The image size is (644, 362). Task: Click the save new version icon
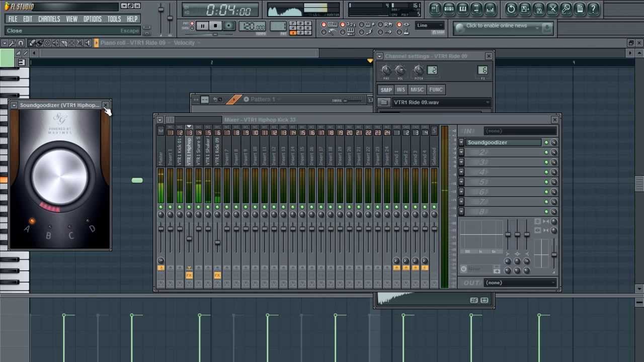525,9
